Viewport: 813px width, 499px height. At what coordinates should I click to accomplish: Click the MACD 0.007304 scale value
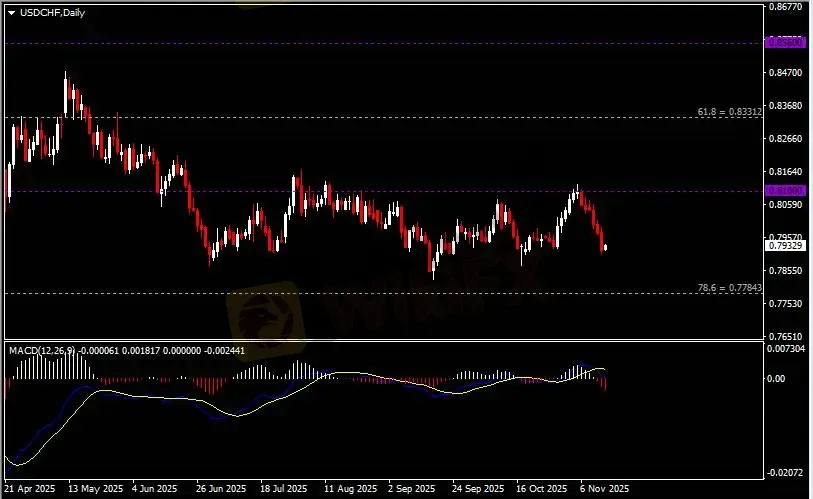[786, 347]
